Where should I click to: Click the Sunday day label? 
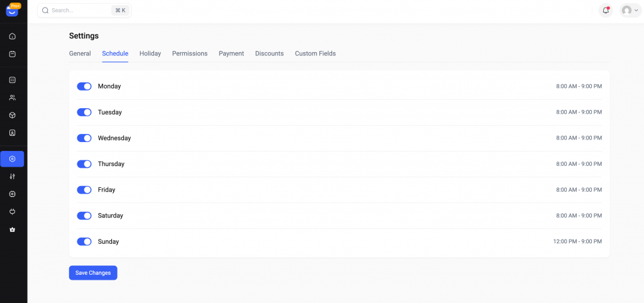click(108, 241)
